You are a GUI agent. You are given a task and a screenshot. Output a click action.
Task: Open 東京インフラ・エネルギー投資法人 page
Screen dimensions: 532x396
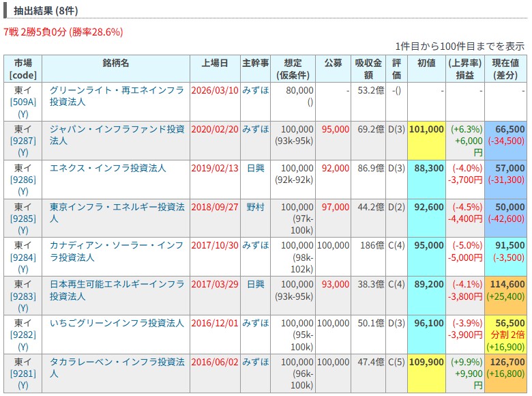116,207
